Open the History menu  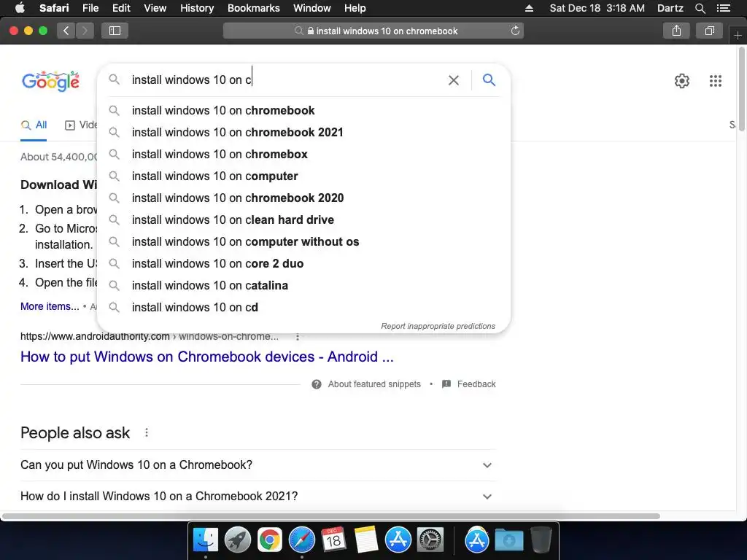click(x=197, y=8)
